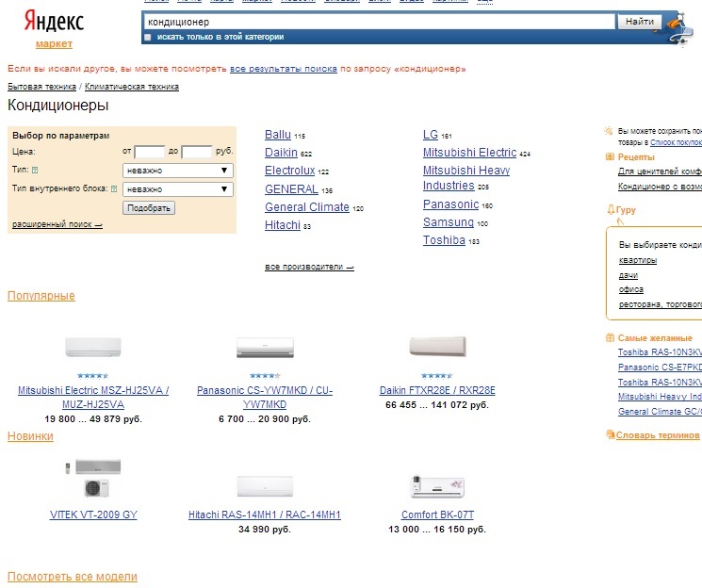Click Panasonic CS-YW7MKD product thumbnail
Screen dimensions: 702x588
coord(265,348)
